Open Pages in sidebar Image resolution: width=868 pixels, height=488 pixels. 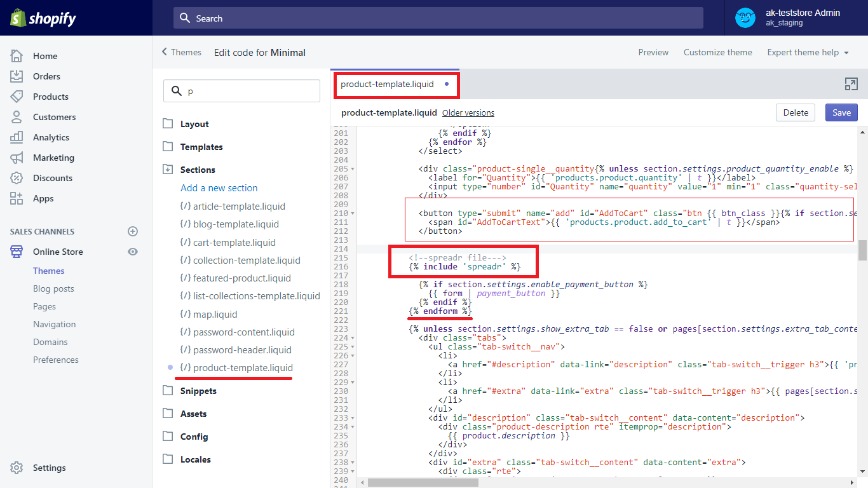(x=44, y=306)
